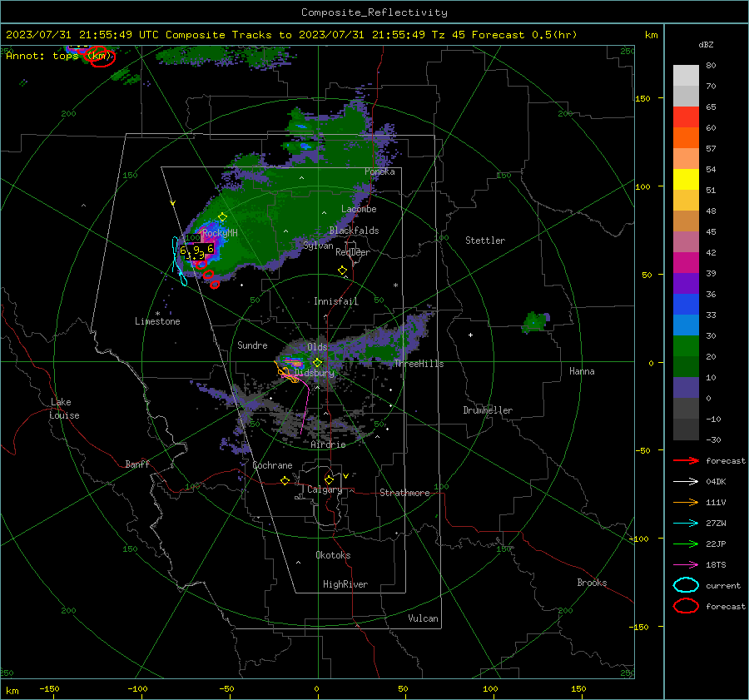
Task: Click the yellow swatch near 54 dBZ
Action: pos(686,179)
